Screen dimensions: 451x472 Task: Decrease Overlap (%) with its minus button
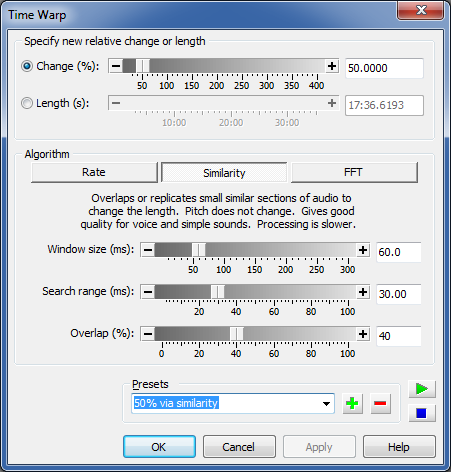pyautogui.click(x=148, y=334)
